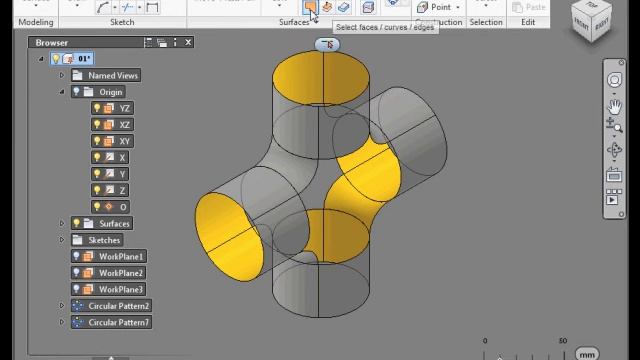Click the Browser window layout icon
Screen dimensions: 640x360
162,42
